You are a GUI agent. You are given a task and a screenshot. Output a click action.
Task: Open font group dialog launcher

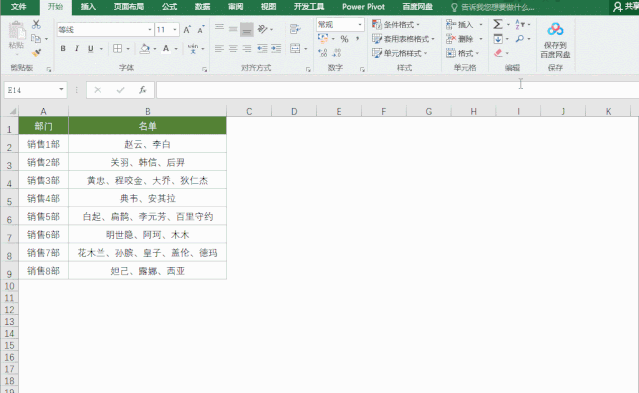204,70
